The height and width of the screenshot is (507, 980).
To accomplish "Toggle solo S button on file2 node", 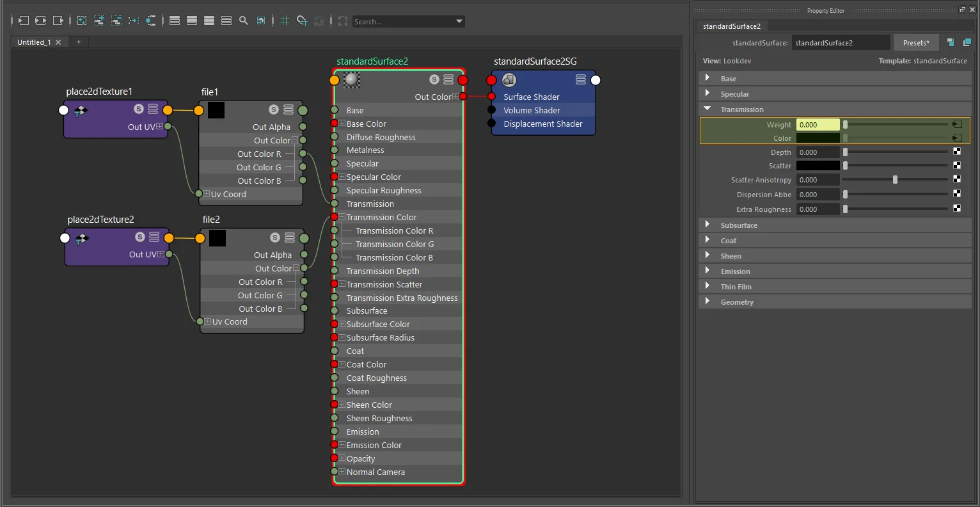I will pos(275,237).
